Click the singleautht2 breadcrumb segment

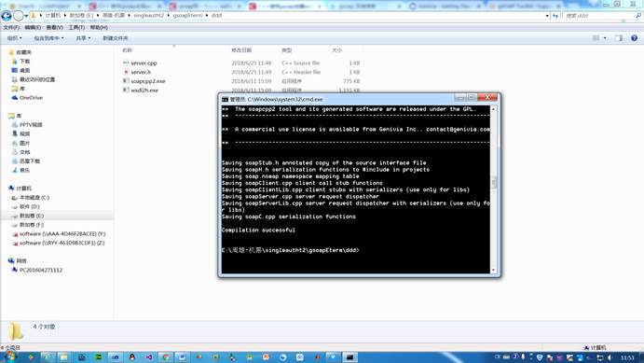tap(149, 15)
